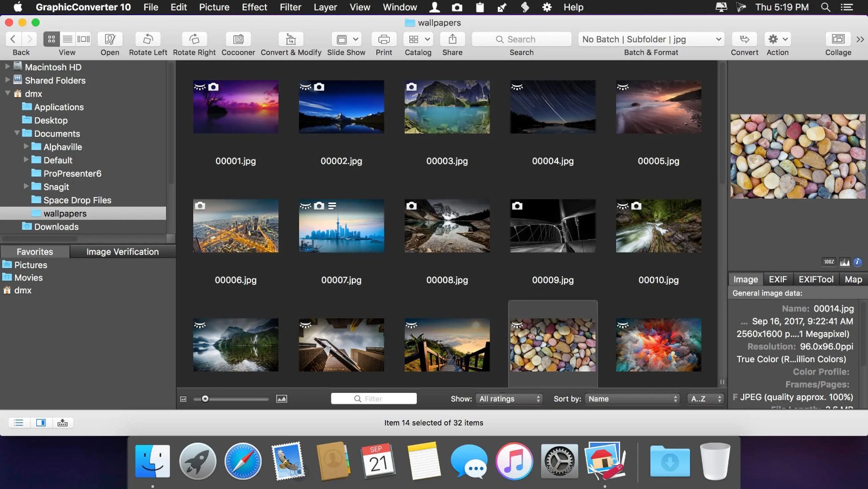The image size is (868, 489).
Task: Open the Sort by Name dropdown
Action: coord(633,399)
